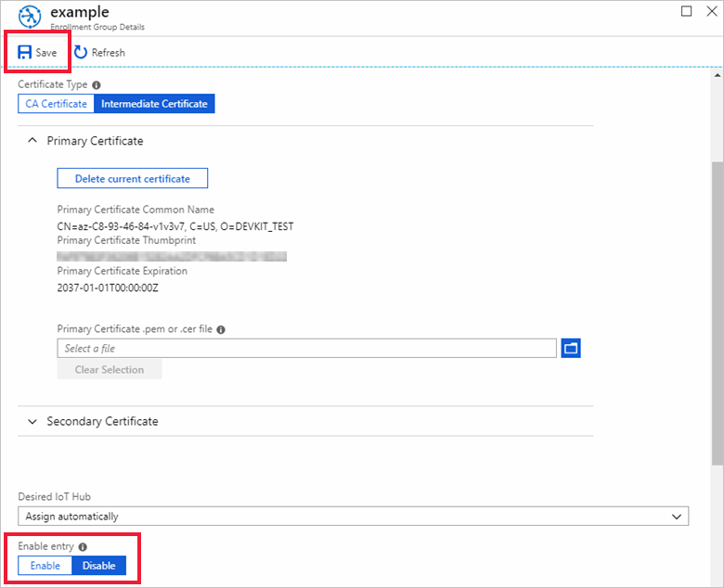Image resolution: width=724 pixels, height=588 pixels.
Task: Click the certificate common name value text
Action: [175, 226]
